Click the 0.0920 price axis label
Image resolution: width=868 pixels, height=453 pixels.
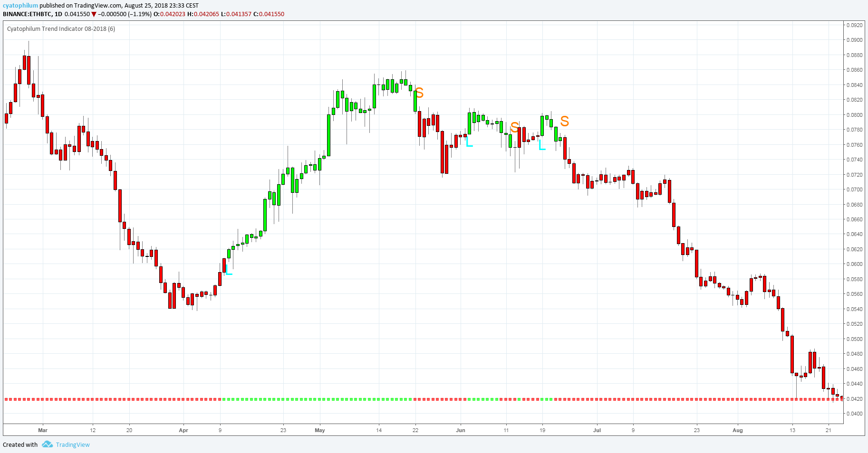(854, 25)
